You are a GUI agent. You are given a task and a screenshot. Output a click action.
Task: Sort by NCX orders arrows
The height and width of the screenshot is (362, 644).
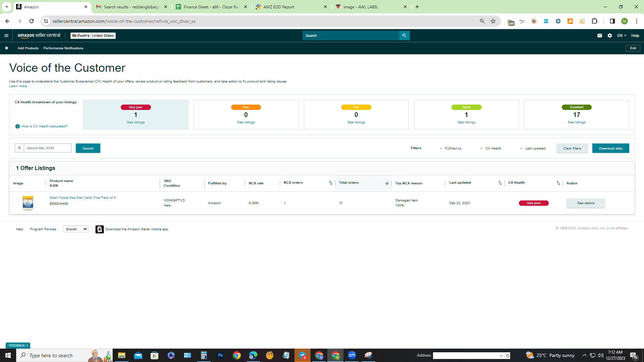click(x=330, y=183)
